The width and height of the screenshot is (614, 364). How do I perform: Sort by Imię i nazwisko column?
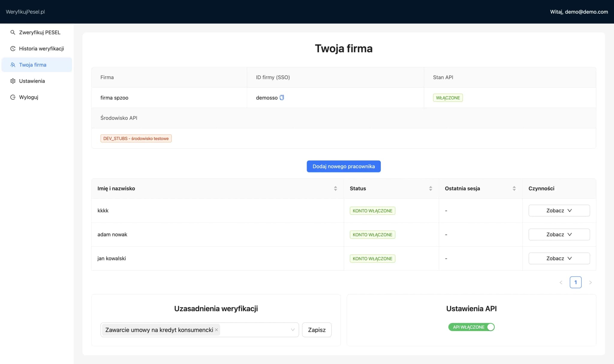335,188
